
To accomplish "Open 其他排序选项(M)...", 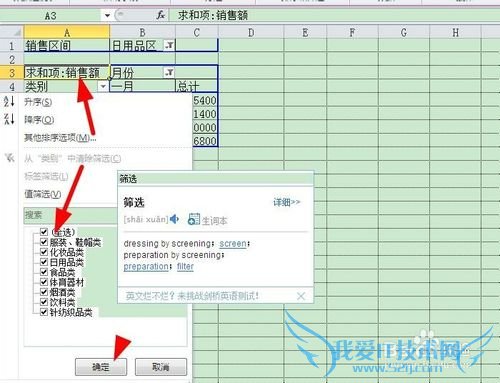I will pos(60,137).
